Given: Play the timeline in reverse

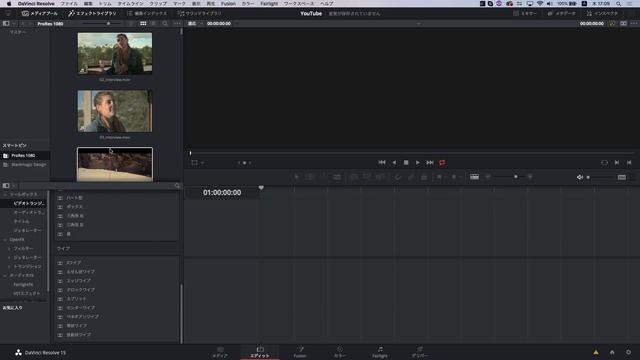Looking at the screenshot, I should [x=394, y=162].
